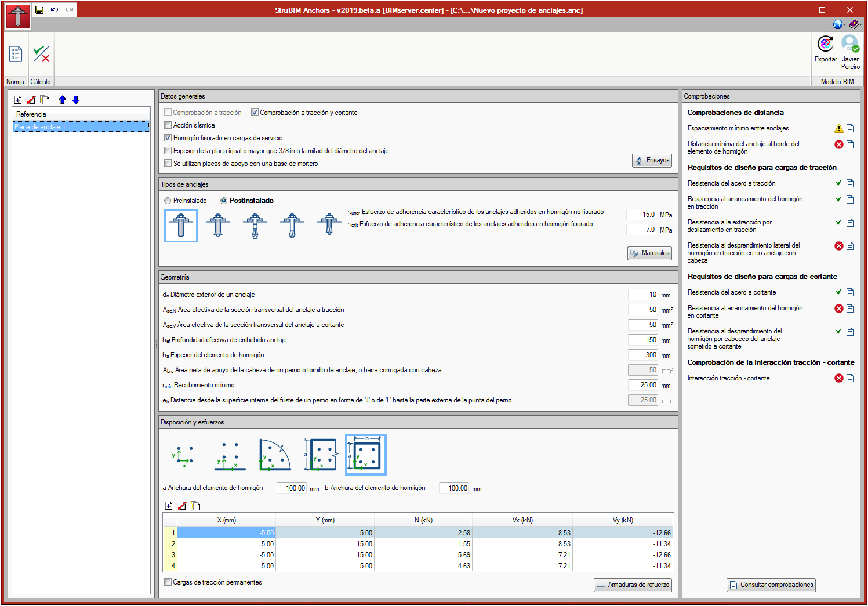Screen dimensions: 868x606
Task: Toggle Hormigón fisurado en cargas de servicio
Action: coord(168,138)
